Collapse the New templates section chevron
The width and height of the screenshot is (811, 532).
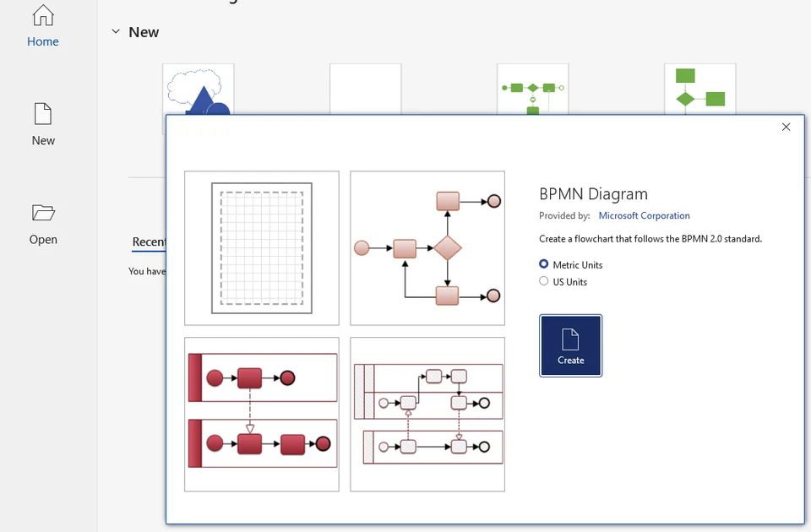tap(116, 31)
